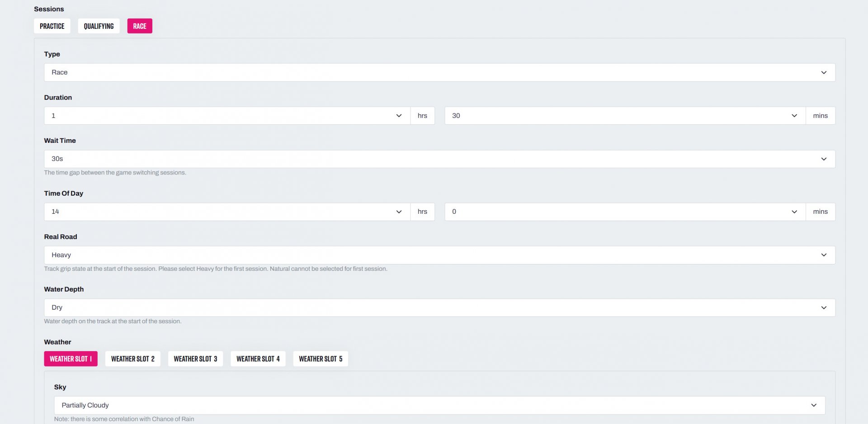
Task: Switch to Weather Slot 4
Action: (x=258, y=359)
